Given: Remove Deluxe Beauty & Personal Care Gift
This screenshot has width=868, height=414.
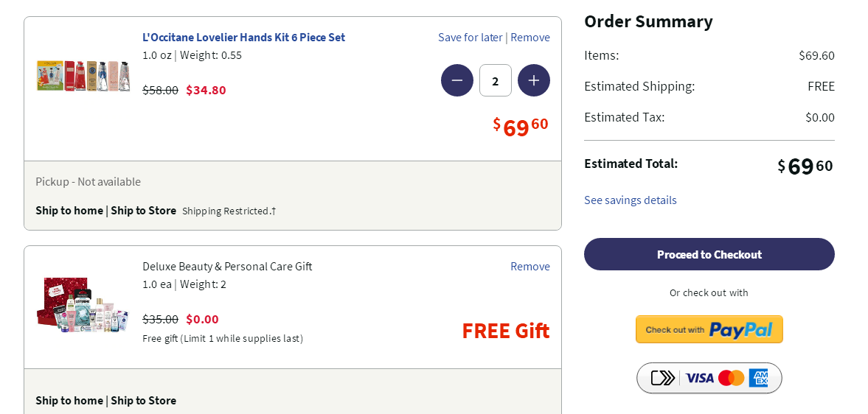Looking at the screenshot, I should (530, 267).
